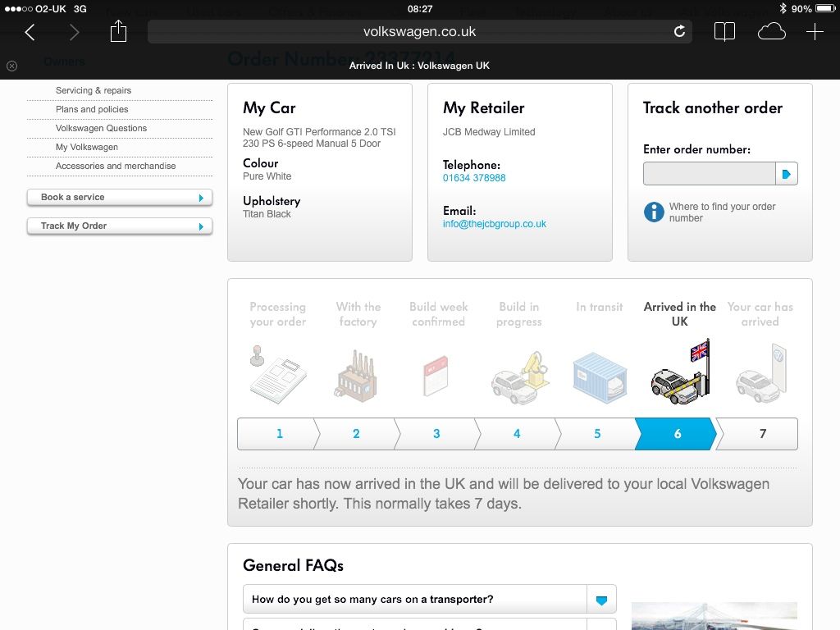Open Servicing & repairs menu item
Viewport: 840px width, 630px height.
point(94,90)
